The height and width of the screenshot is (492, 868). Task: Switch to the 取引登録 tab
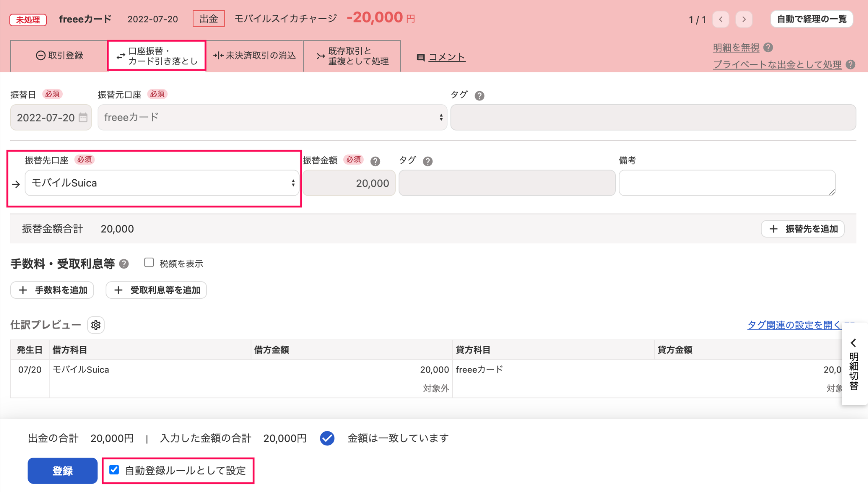[x=59, y=56]
